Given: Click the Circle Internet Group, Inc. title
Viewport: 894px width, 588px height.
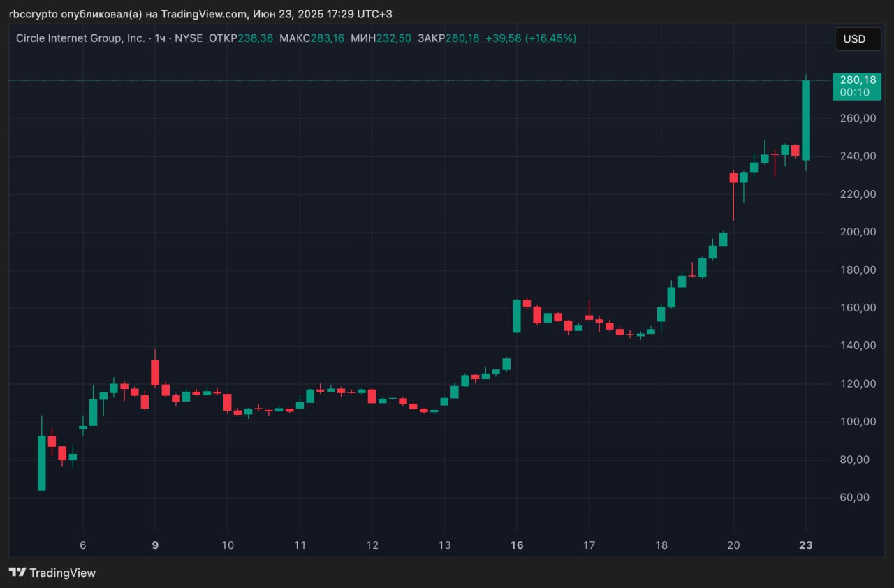Looking at the screenshot, I should [81, 38].
